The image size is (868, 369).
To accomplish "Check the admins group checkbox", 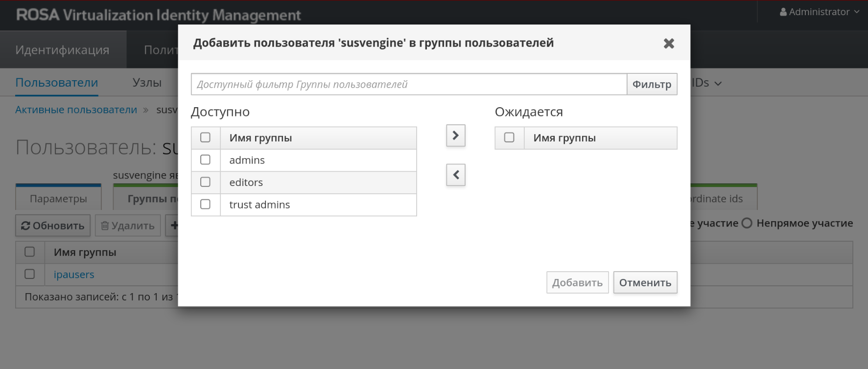I will [x=206, y=160].
